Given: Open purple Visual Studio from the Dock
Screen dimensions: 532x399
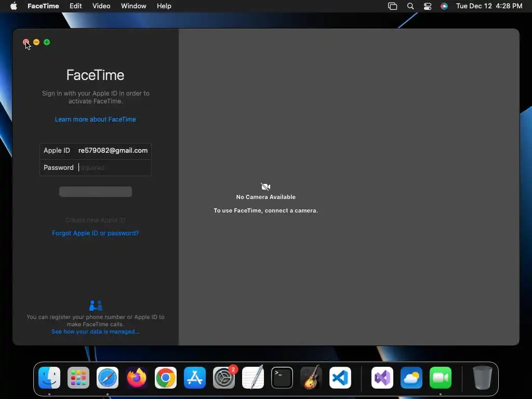Looking at the screenshot, I should 382,378.
